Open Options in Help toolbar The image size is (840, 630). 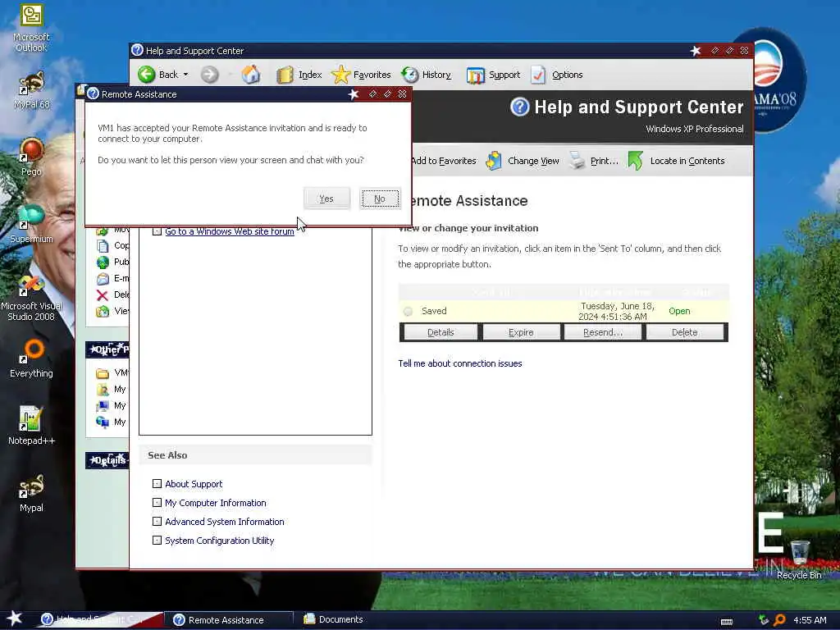click(x=557, y=75)
